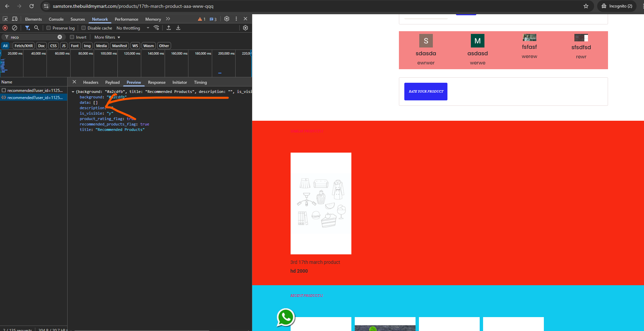
Task: Open DevTools three-dot customize menu
Action: (236, 19)
